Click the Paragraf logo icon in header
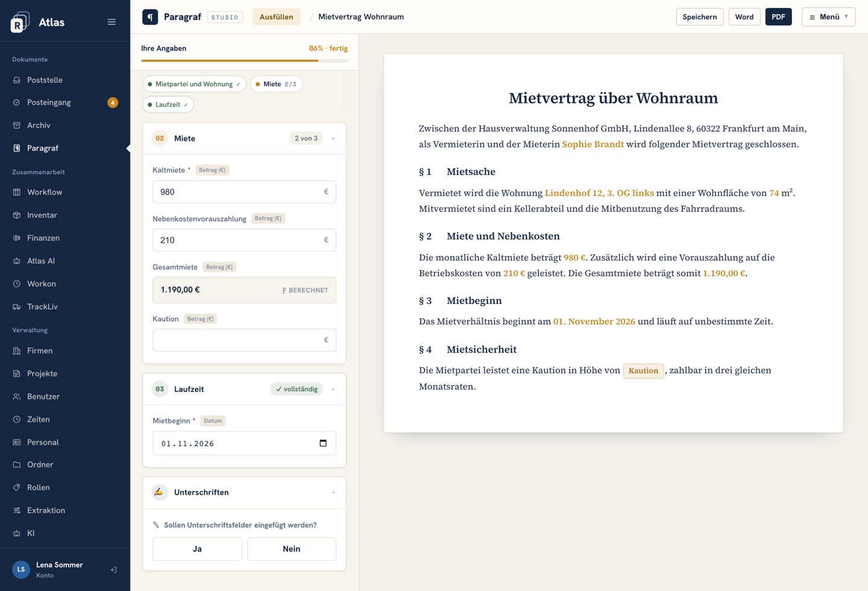The image size is (868, 591). tap(150, 17)
